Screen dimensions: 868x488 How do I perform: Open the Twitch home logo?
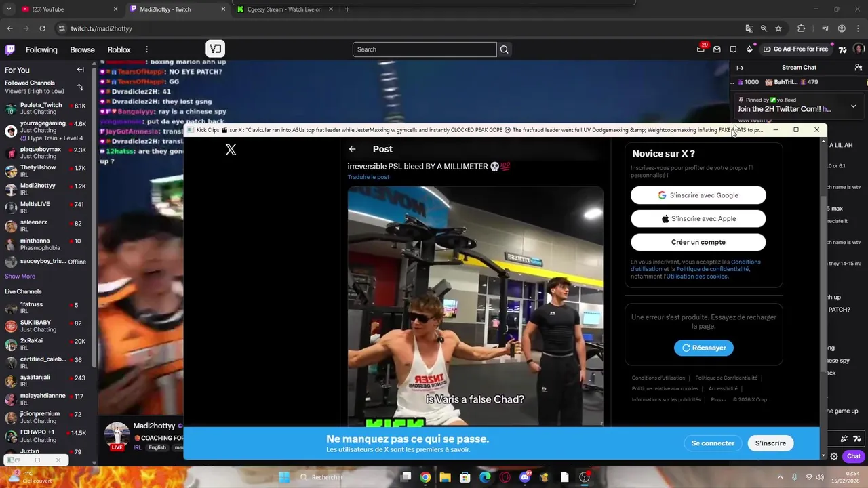(x=10, y=49)
